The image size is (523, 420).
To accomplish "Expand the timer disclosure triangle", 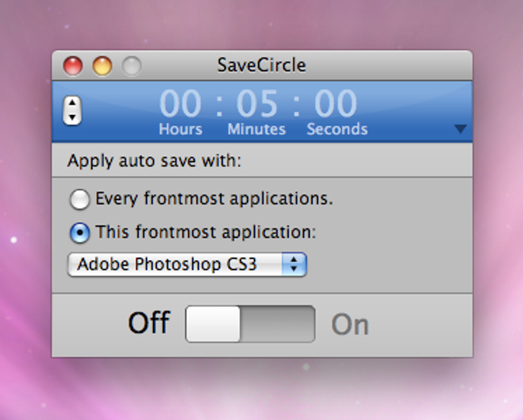I will pos(460,129).
